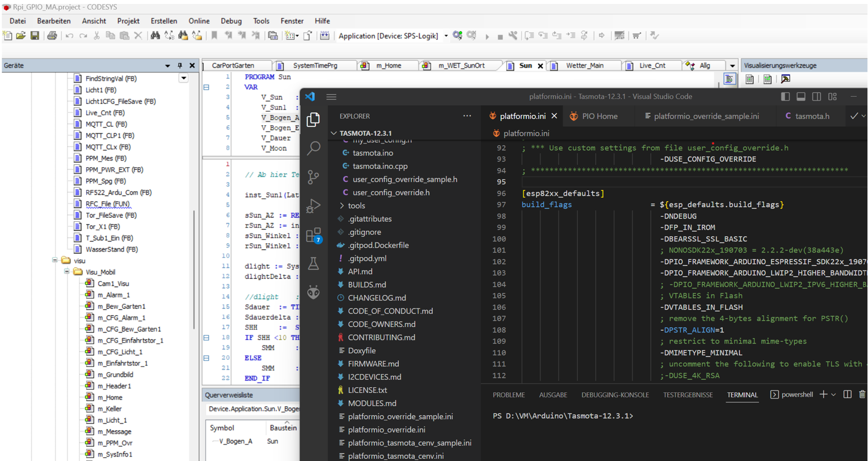Open the VS Code hamburger menu
Image resolution: width=868 pixels, height=461 pixels.
point(331,97)
